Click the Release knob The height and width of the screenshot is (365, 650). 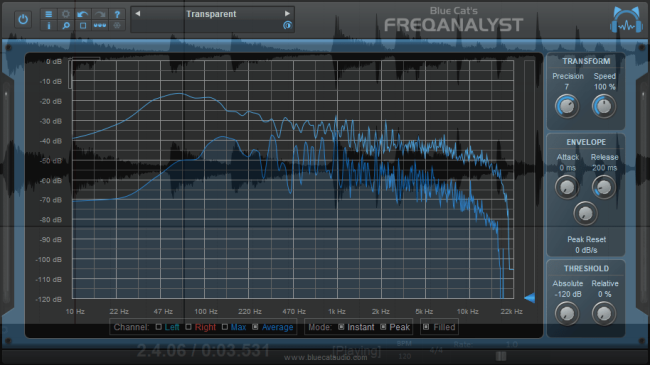[604, 187]
